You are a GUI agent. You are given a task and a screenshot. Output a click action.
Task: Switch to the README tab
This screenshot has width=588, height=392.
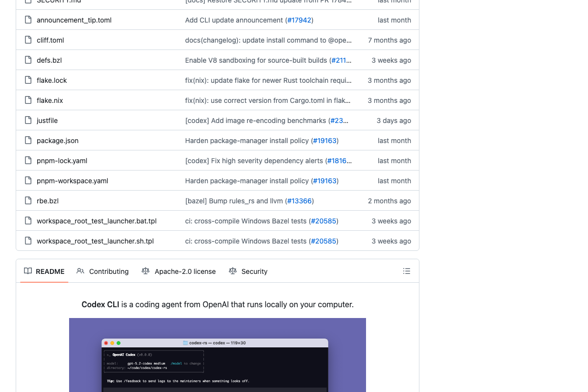click(x=44, y=271)
